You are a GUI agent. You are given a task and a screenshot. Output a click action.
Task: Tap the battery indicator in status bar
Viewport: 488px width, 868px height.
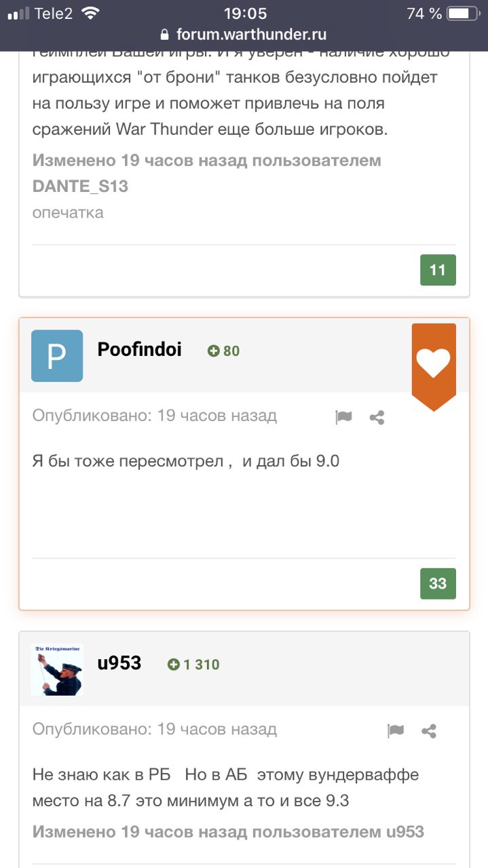point(463,14)
